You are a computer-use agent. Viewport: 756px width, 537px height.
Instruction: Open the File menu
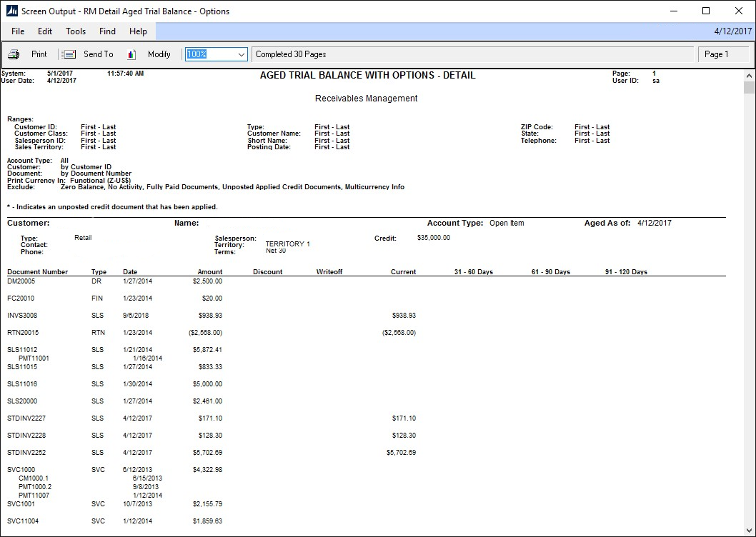(17, 31)
